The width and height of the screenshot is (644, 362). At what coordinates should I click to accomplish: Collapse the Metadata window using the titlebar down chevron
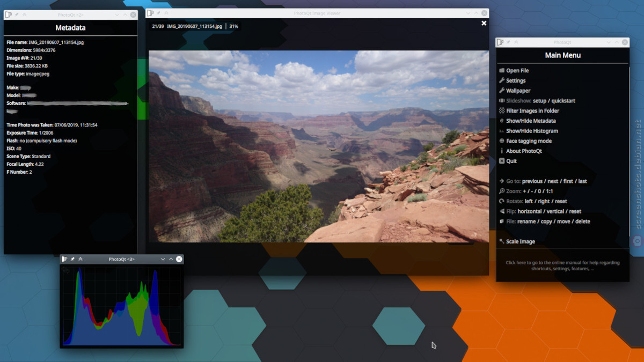click(x=117, y=14)
